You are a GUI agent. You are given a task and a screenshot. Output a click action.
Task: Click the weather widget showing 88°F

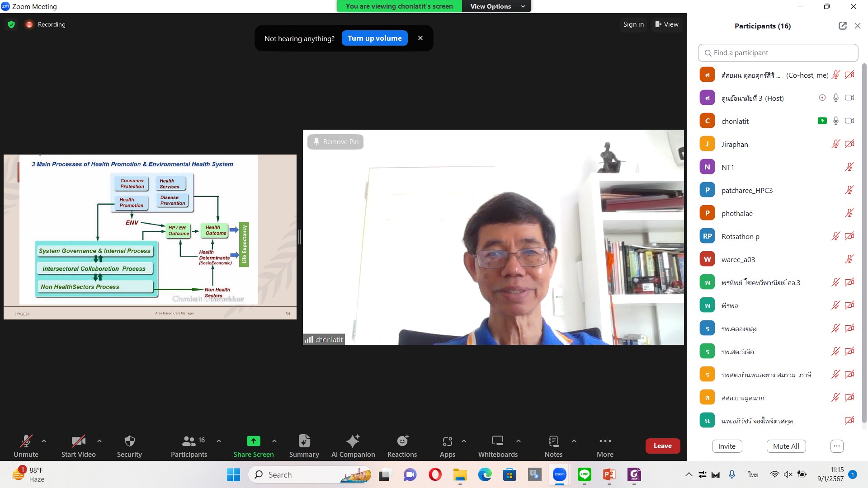pos(29,474)
